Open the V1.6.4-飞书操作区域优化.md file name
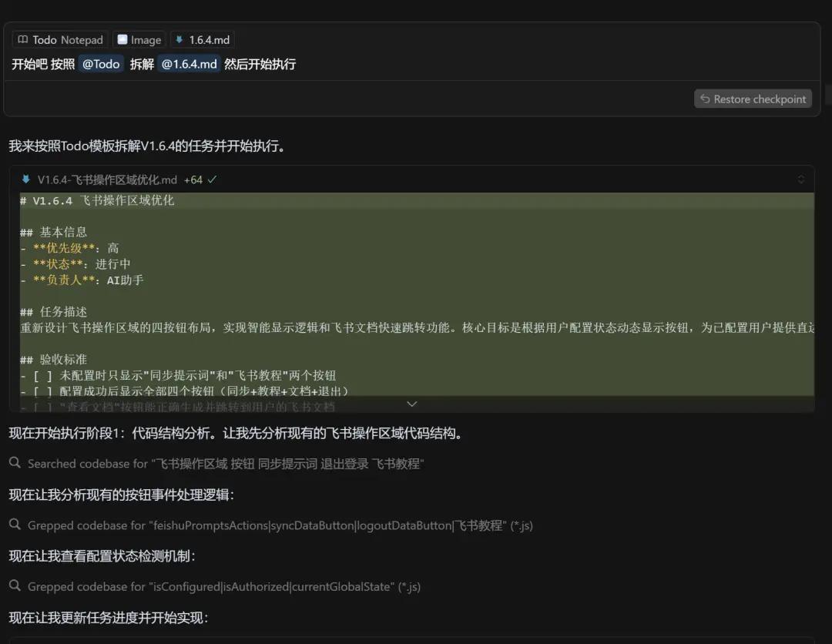Viewport: 832px width, 644px height. pyautogui.click(x=107, y=179)
